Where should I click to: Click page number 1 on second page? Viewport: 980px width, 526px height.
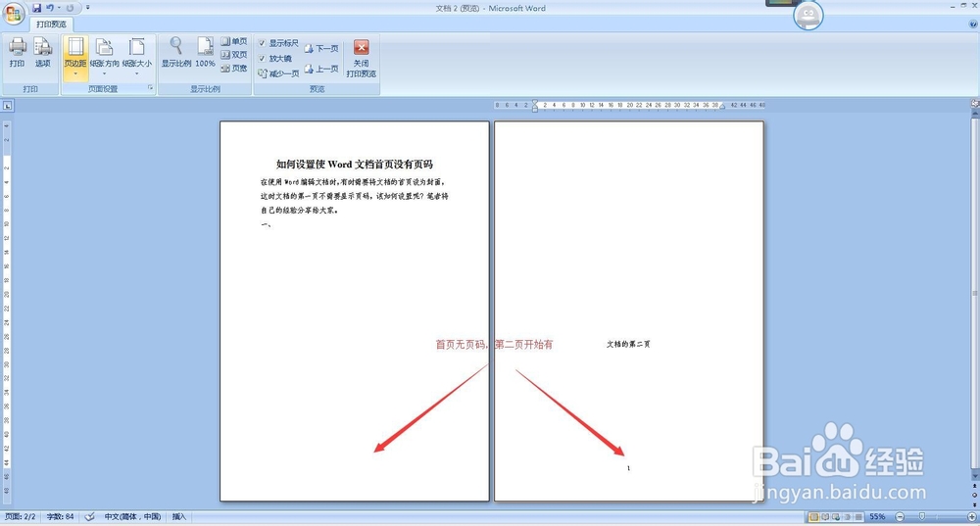tap(629, 468)
